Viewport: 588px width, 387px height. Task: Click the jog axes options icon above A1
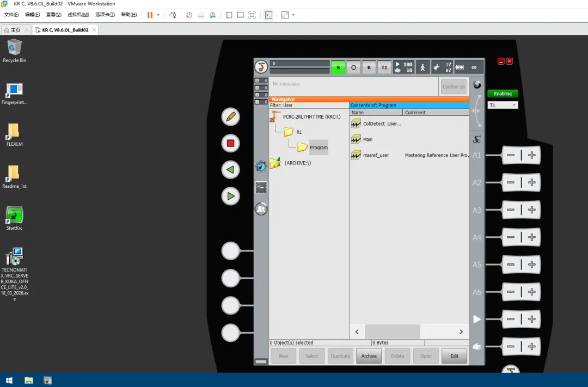pyautogui.click(x=477, y=139)
